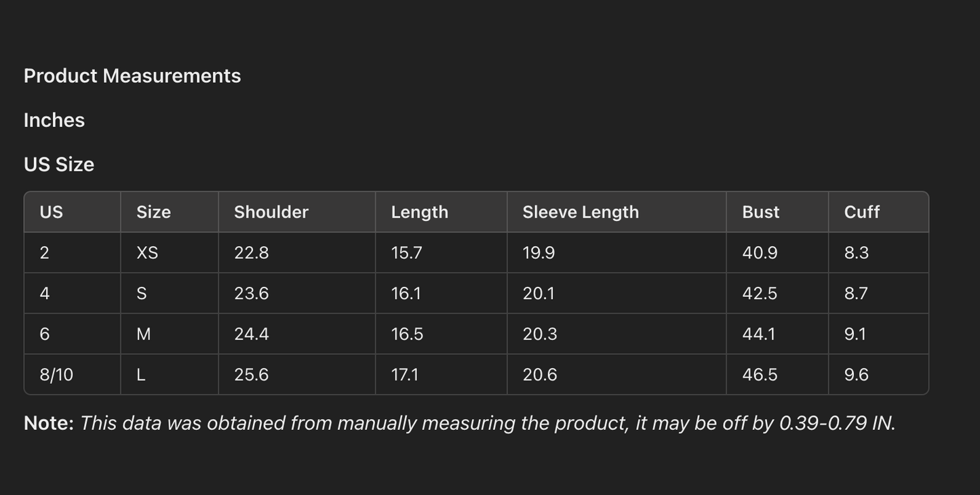The height and width of the screenshot is (495, 980).
Task: Select the 25.6 shoulder measurement
Action: (x=251, y=375)
